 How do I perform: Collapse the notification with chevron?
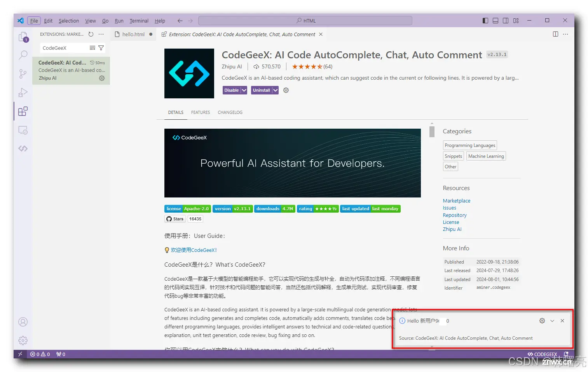tap(552, 321)
